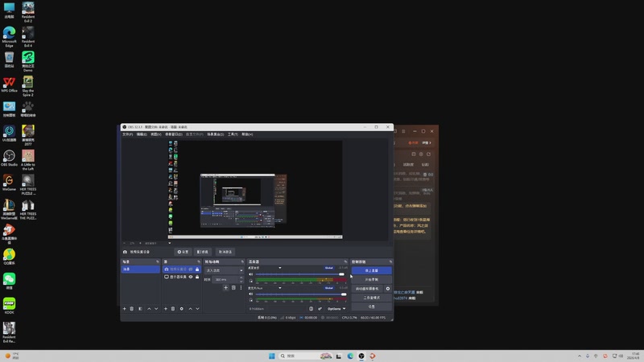Click the add source plus icon
Viewport: 644px width, 362px height.
click(x=165, y=308)
